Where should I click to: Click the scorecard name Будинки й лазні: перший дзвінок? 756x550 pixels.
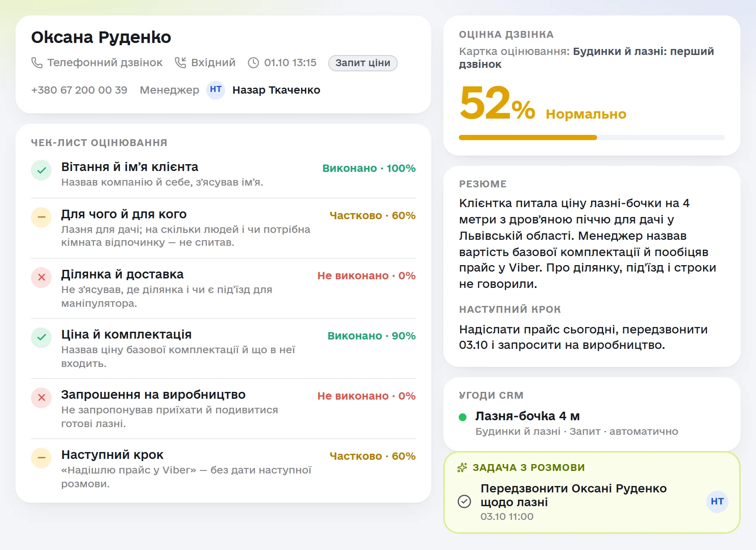(x=586, y=58)
